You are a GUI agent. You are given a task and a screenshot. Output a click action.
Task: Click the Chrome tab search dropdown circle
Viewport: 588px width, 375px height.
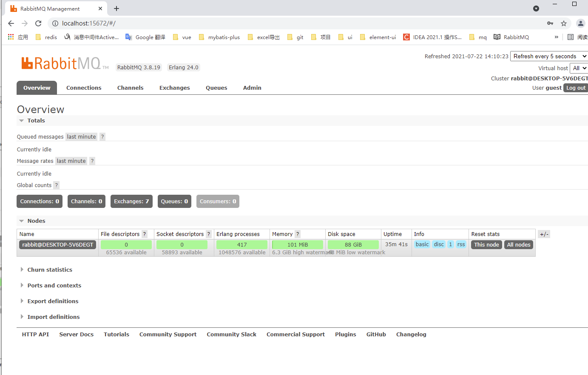pos(536,9)
